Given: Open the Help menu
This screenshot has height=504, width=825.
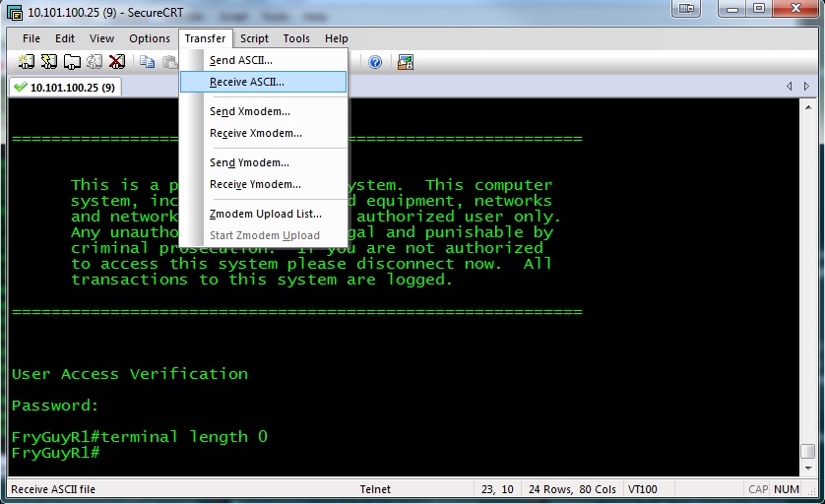Looking at the screenshot, I should click(337, 38).
